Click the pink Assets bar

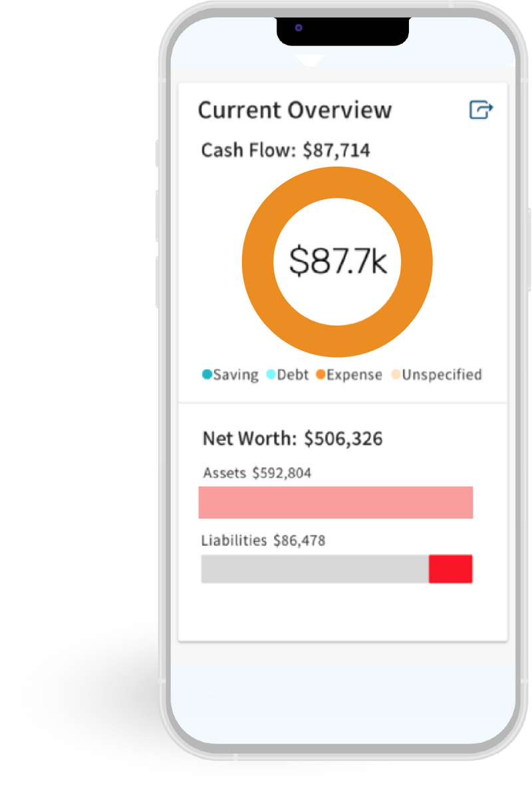tap(335, 503)
